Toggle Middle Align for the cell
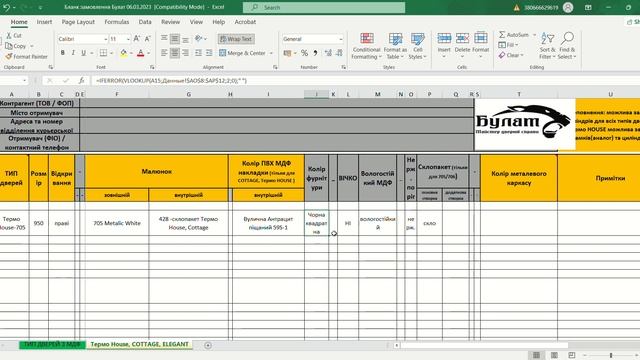 pos(175,39)
